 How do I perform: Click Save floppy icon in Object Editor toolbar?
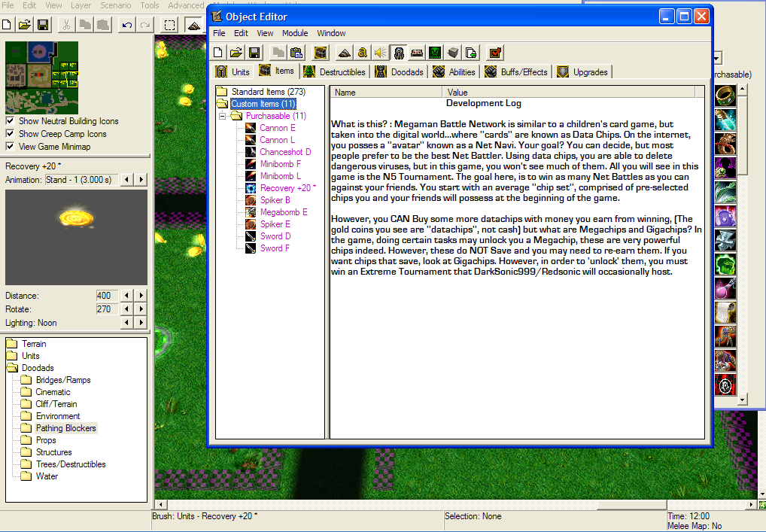pyautogui.click(x=254, y=53)
